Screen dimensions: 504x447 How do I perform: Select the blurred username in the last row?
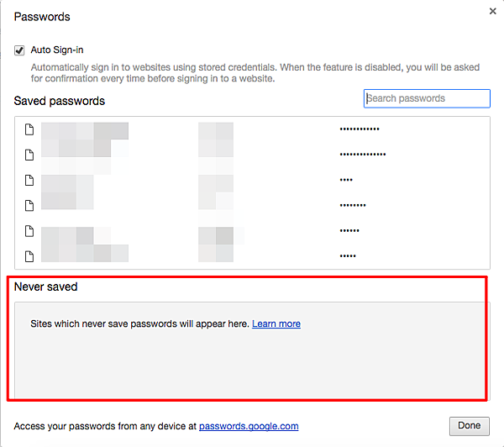(216, 255)
